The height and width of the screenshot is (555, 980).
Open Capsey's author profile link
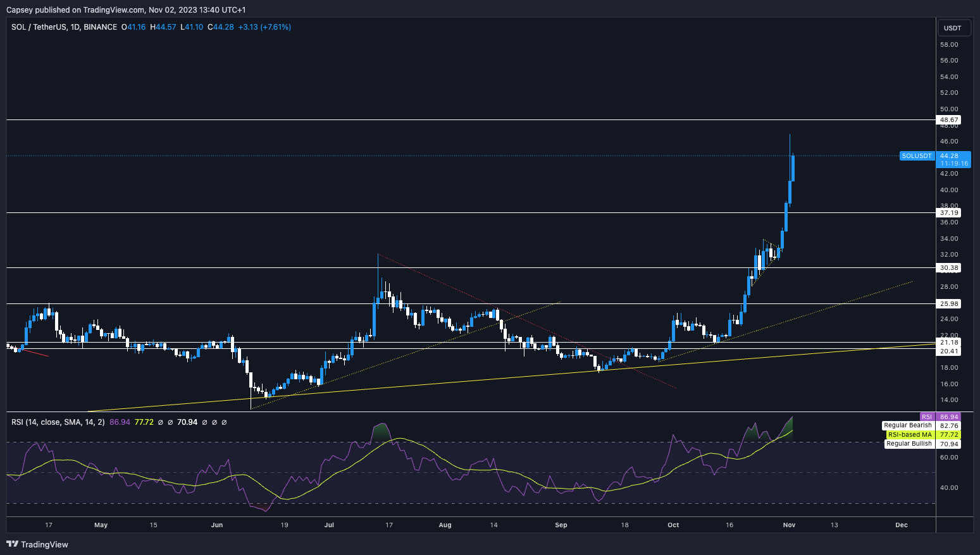click(x=20, y=9)
